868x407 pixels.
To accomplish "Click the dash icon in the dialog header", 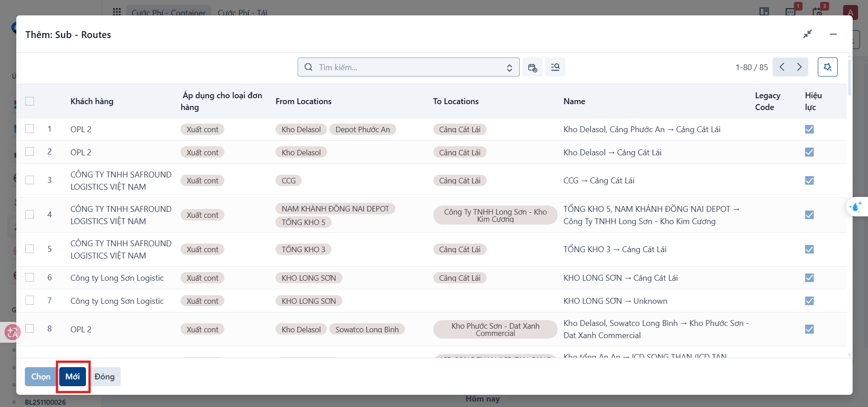I will [x=833, y=34].
